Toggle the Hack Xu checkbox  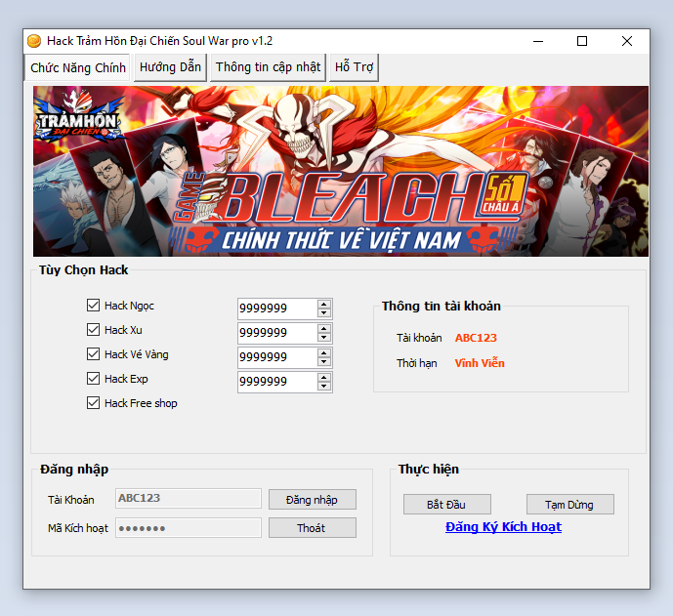pyautogui.click(x=94, y=330)
